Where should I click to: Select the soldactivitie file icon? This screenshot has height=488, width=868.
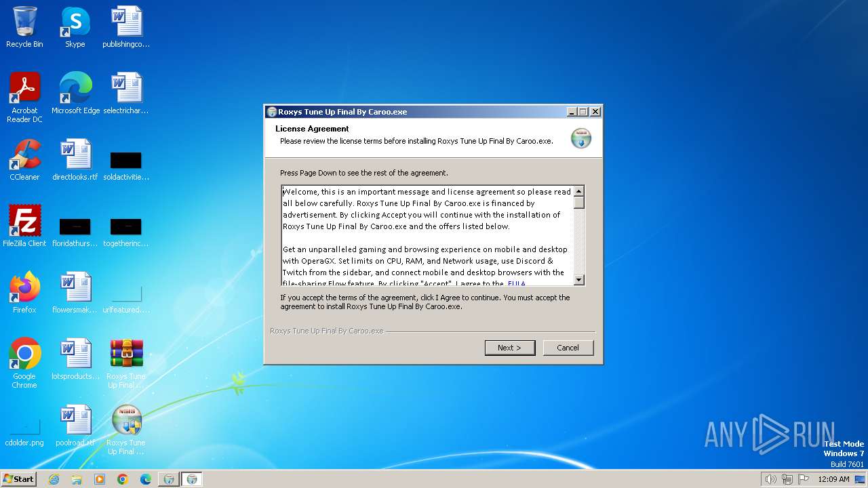point(126,165)
